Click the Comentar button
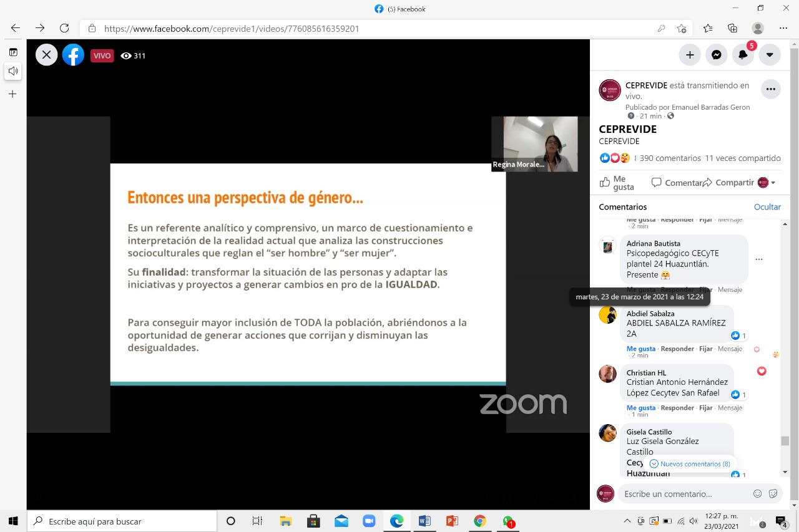The image size is (799, 532). (x=677, y=183)
